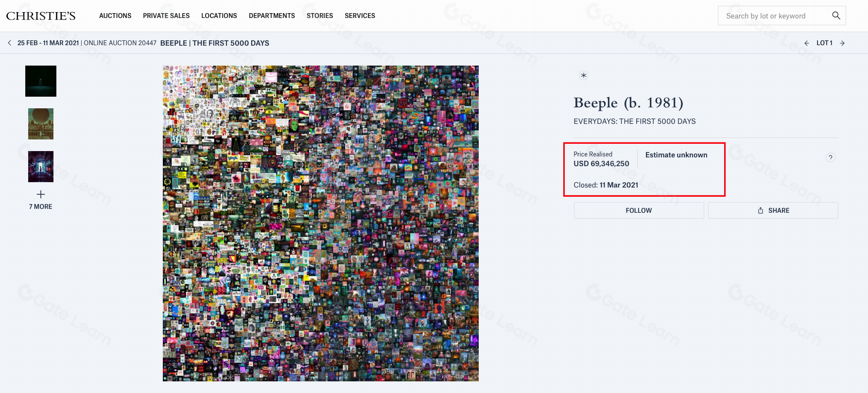Click the LOT 1 label
This screenshot has height=393, width=868.
[824, 43]
